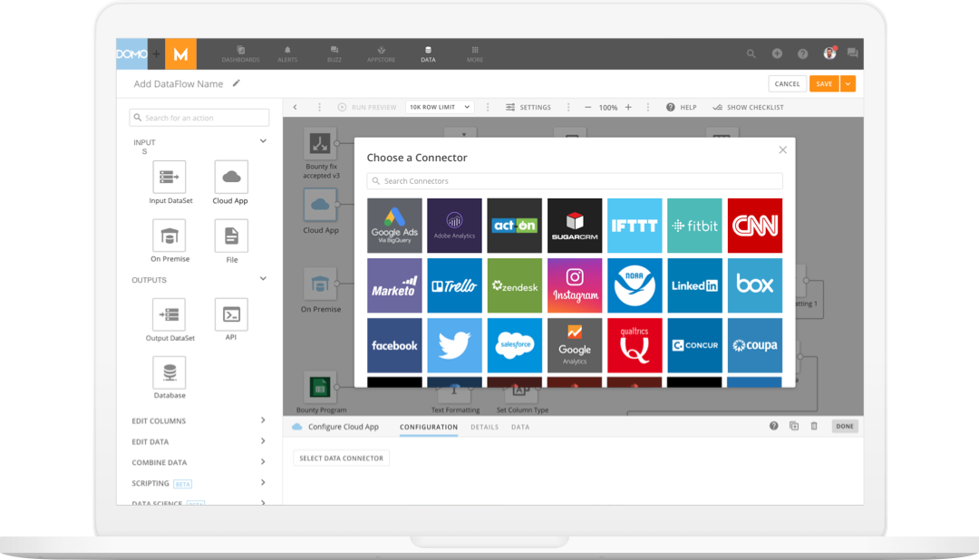This screenshot has height=560, width=979.
Task: Select the SugarCRM connector
Action: click(575, 226)
